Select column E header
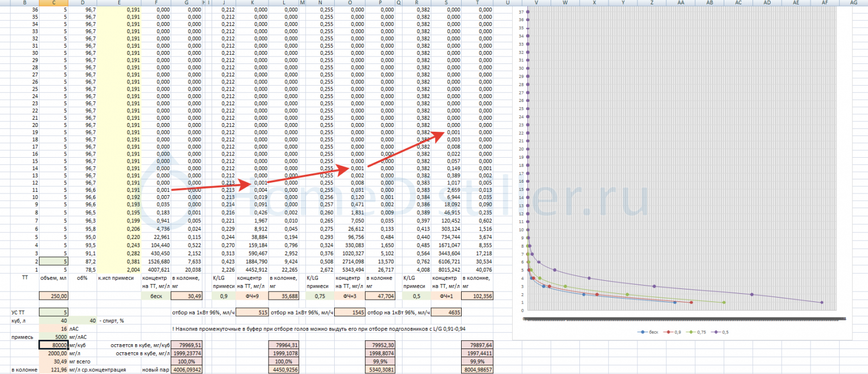The width and height of the screenshot is (868, 374). click(119, 3)
